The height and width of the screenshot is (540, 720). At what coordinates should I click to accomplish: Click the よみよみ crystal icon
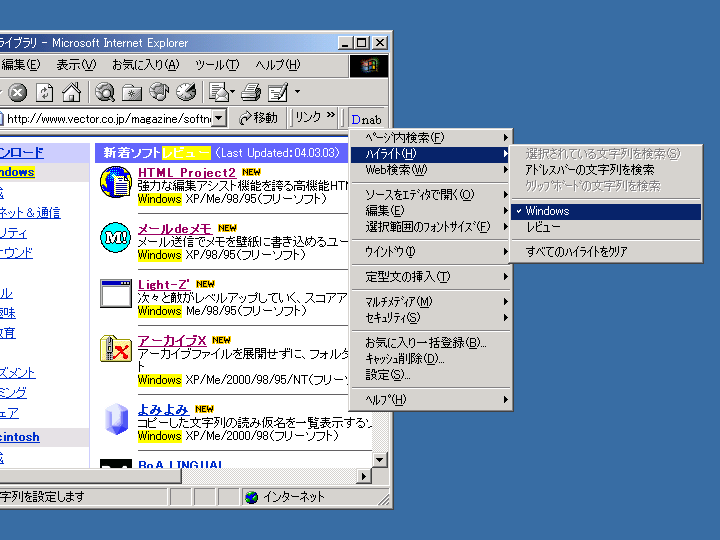point(116,419)
